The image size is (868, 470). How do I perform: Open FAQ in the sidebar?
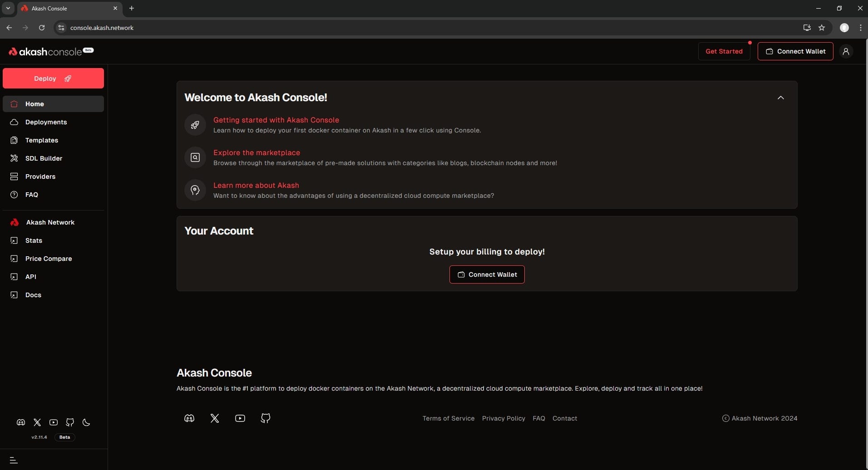pos(53,195)
